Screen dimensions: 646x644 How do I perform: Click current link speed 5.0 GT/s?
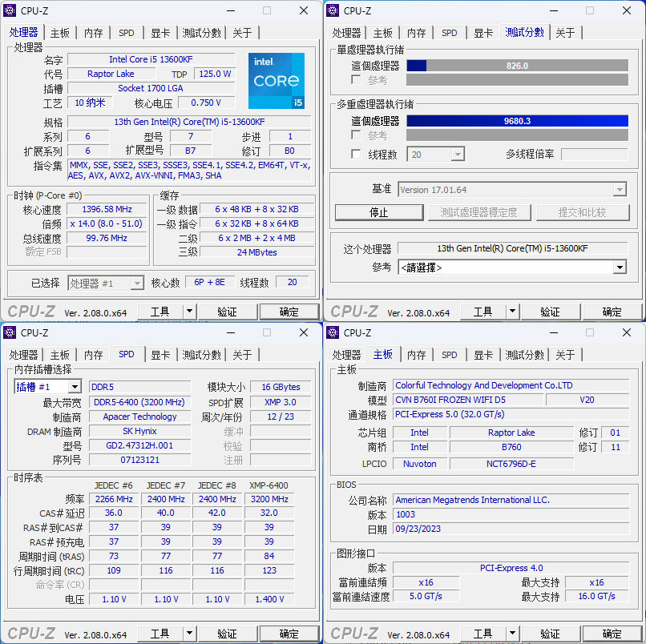pyautogui.click(x=426, y=596)
